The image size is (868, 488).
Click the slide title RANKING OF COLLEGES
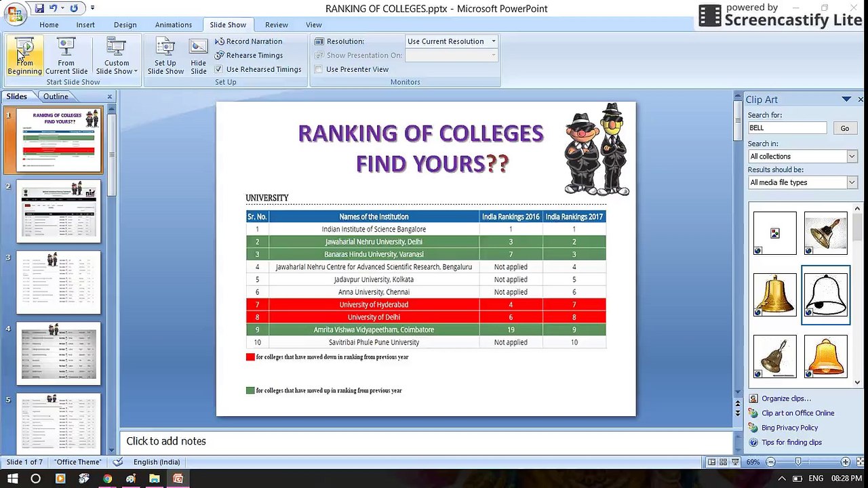420,134
